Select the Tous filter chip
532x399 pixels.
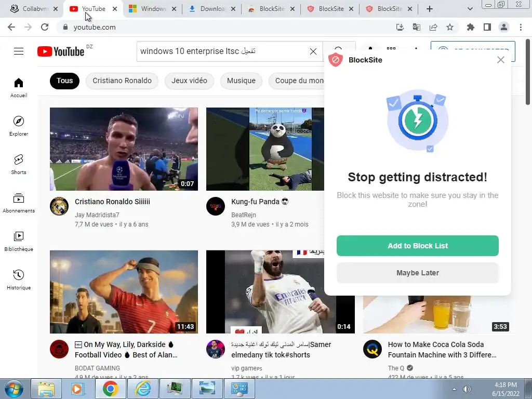tap(64, 81)
